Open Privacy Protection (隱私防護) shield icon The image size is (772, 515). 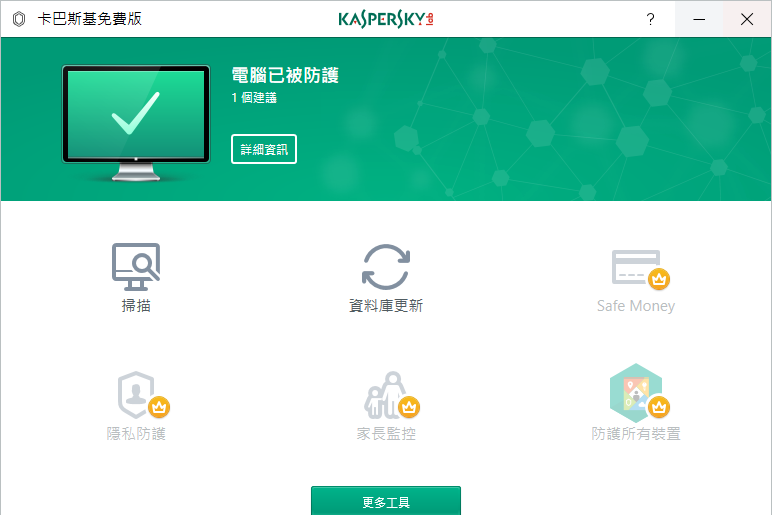[143, 395]
